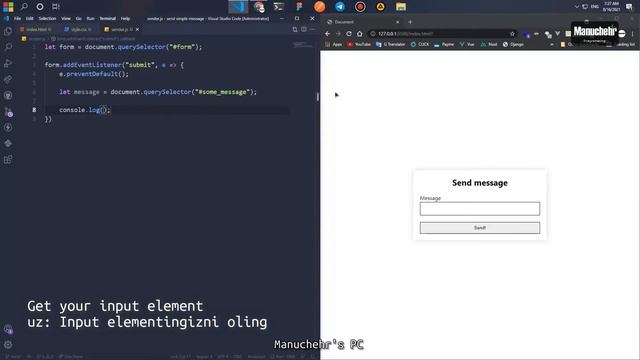Open the Edit menu in VS Code
Screen dimensions: 640x360
(x=29, y=18)
